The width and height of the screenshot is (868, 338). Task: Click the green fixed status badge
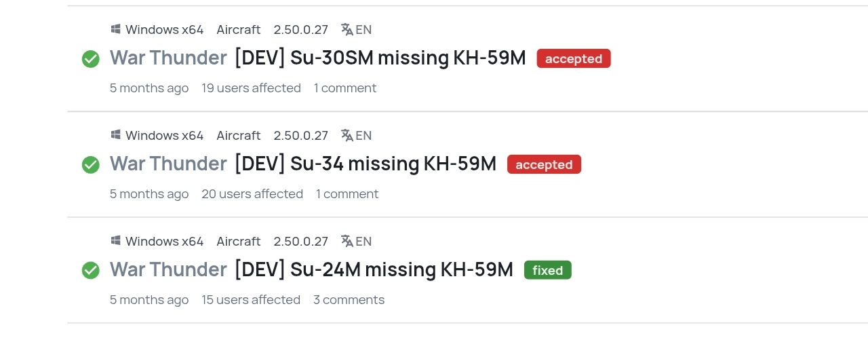pos(547,271)
